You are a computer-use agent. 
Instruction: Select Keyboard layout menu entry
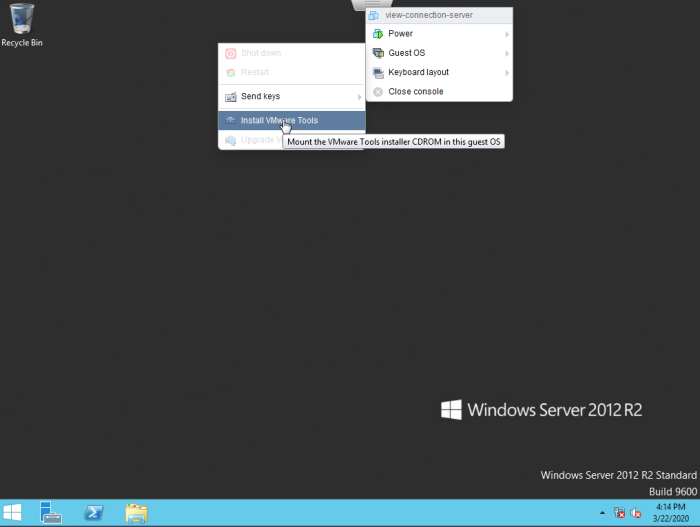coord(439,72)
